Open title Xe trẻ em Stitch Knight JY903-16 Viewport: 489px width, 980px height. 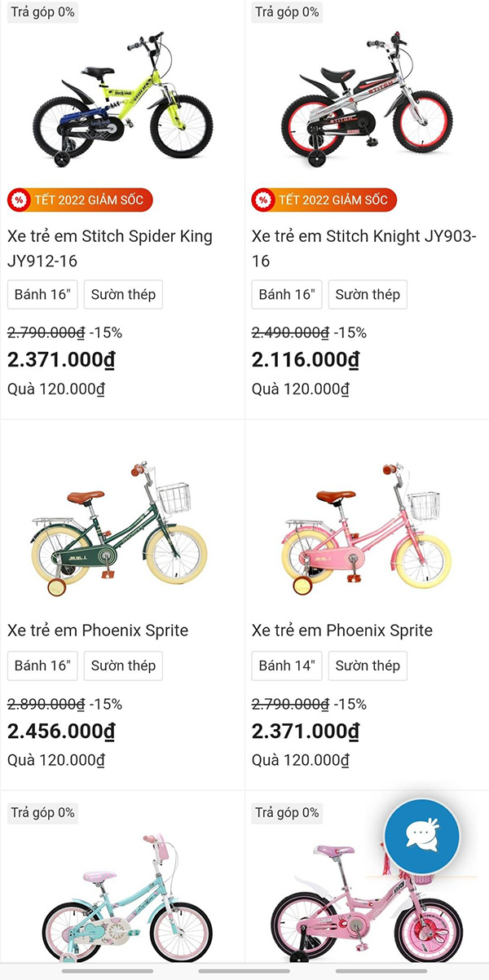coord(355,248)
